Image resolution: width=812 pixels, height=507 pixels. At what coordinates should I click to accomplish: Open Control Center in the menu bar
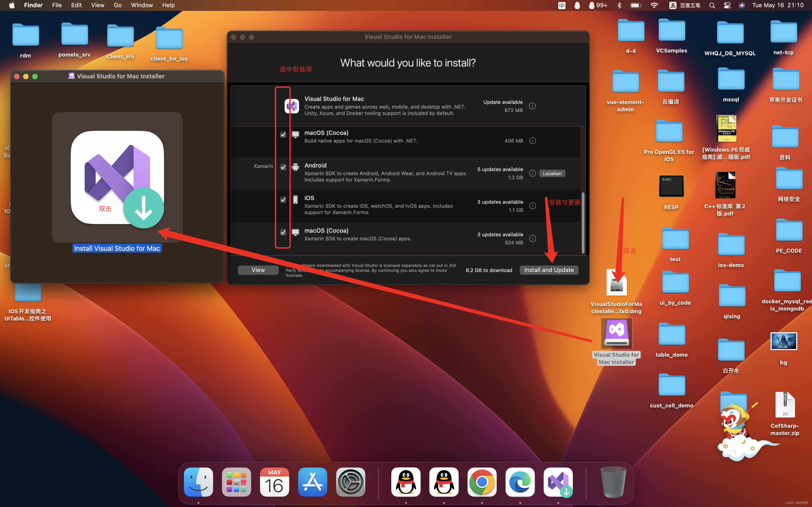[727, 5]
